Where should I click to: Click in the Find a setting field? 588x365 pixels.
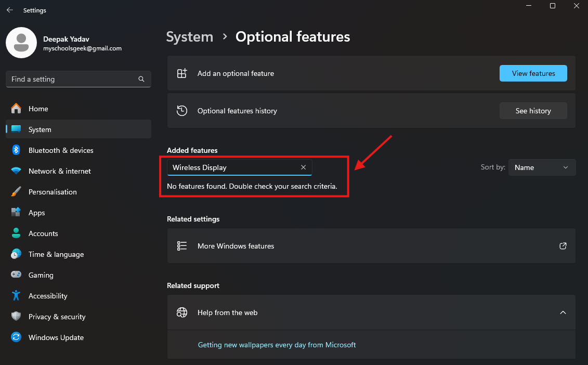79,79
